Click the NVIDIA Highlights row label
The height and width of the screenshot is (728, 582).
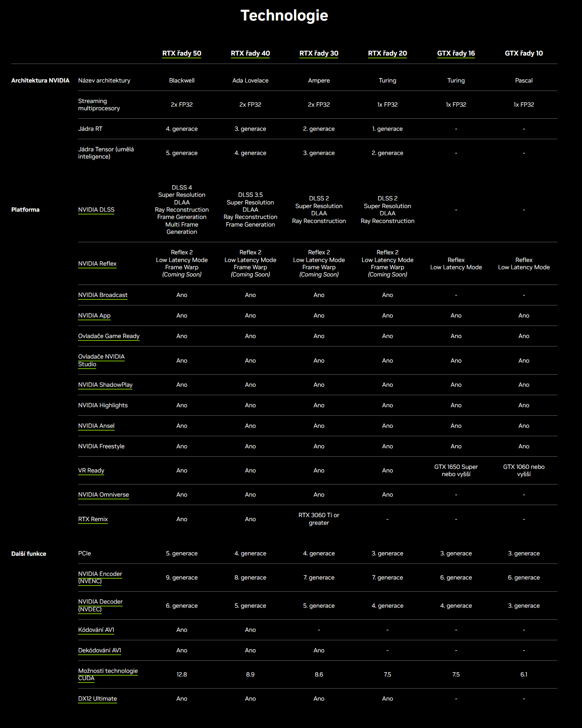pyautogui.click(x=103, y=405)
